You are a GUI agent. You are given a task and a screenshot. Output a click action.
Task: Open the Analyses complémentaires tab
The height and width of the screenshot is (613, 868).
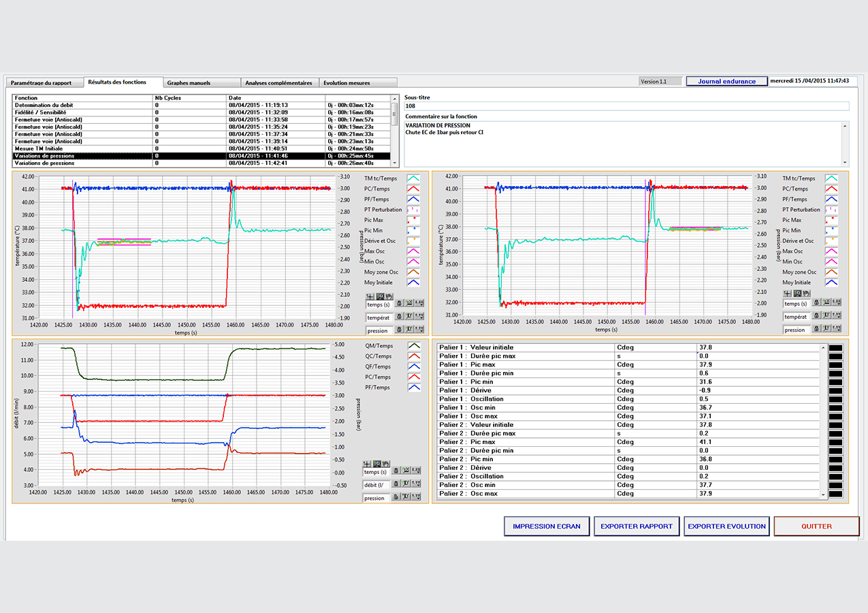[x=278, y=82]
